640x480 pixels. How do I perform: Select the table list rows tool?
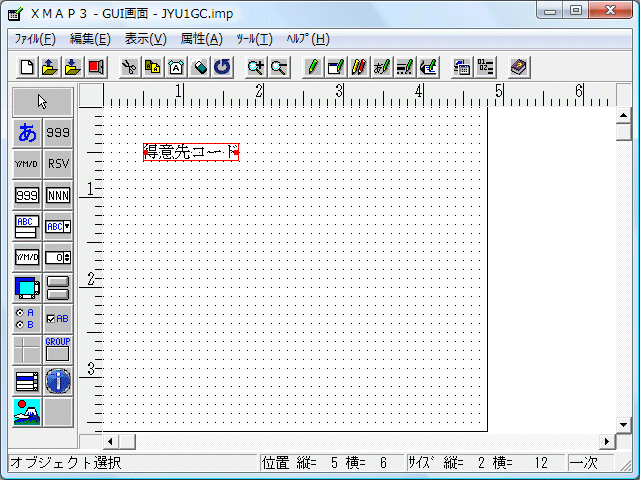tap(27, 381)
